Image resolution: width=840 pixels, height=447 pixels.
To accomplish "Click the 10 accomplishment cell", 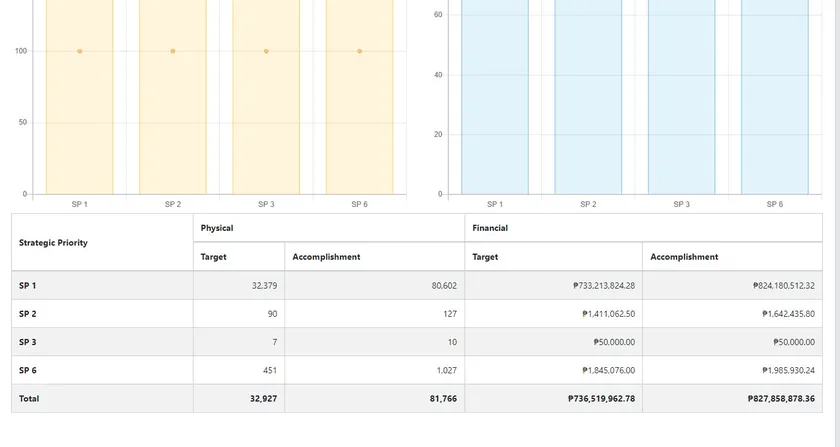I will (374, 342).
